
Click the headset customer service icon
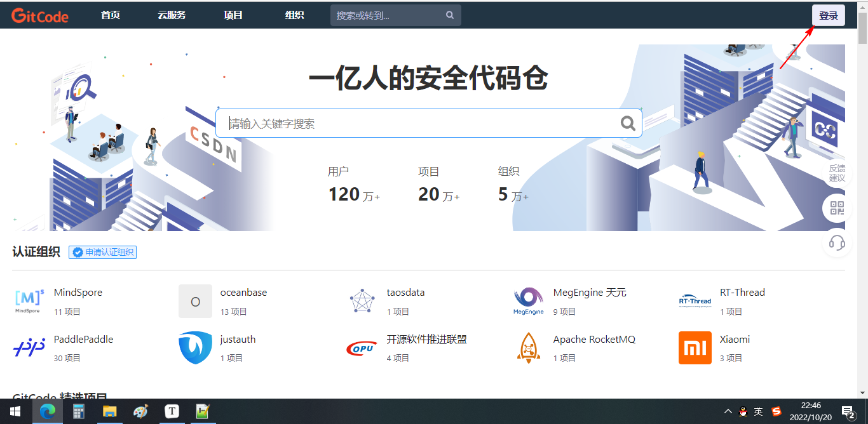[837, 243]
